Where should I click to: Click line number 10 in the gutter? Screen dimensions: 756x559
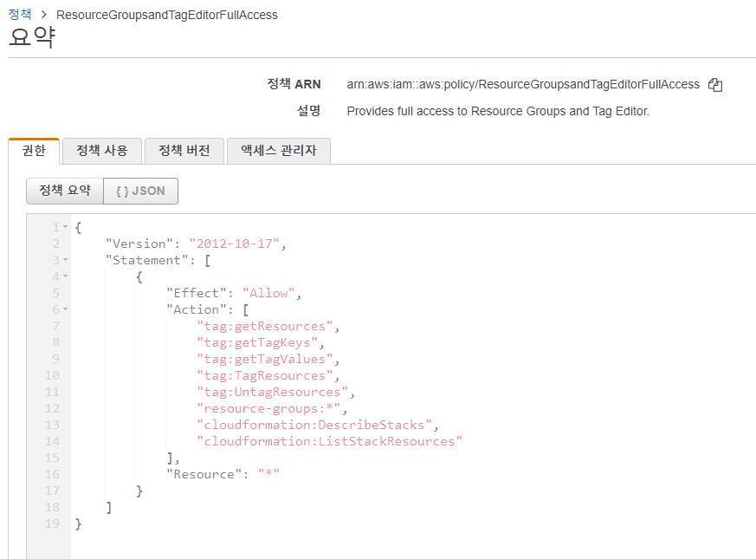click(x=52, y=375)
